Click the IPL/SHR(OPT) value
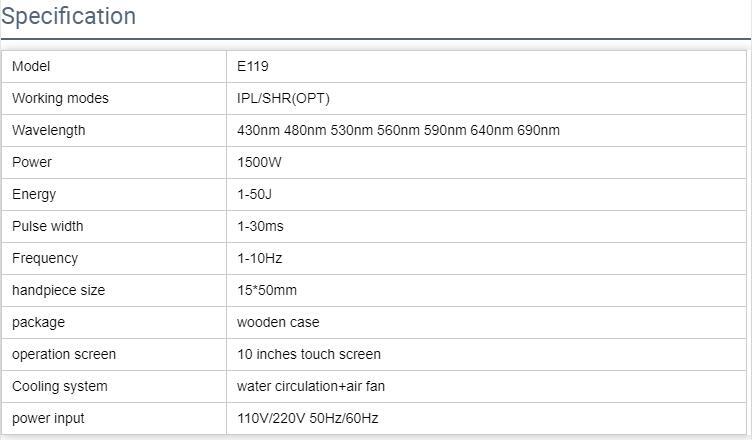752x440 pixels. 283,98
